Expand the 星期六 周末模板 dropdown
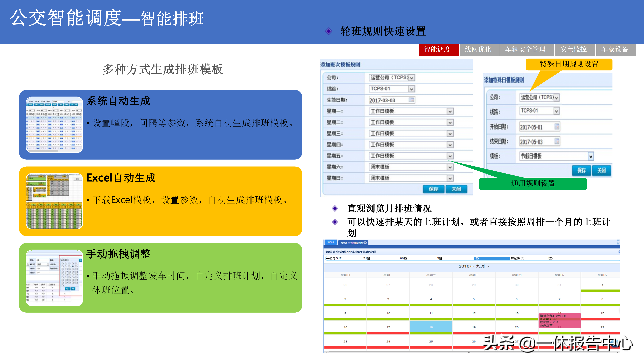 [450, 167]
